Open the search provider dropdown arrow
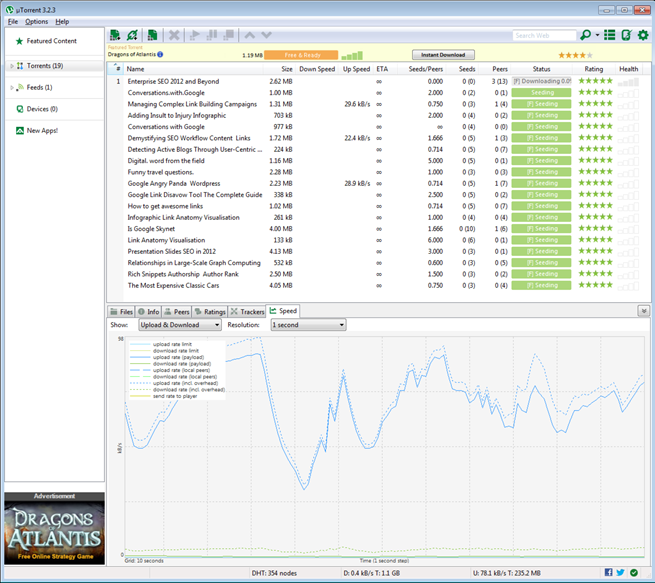 [x=597, y=35]
